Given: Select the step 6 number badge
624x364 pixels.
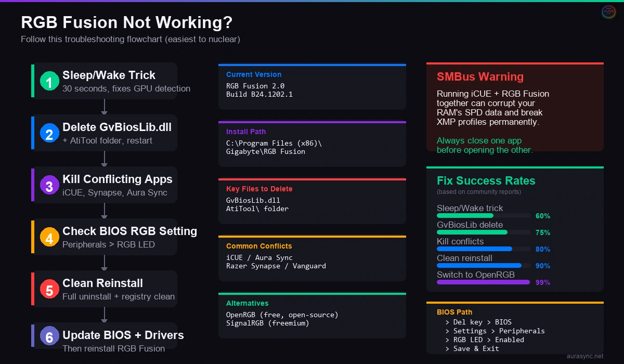Looking at the screenshot, I should [49, 336].
